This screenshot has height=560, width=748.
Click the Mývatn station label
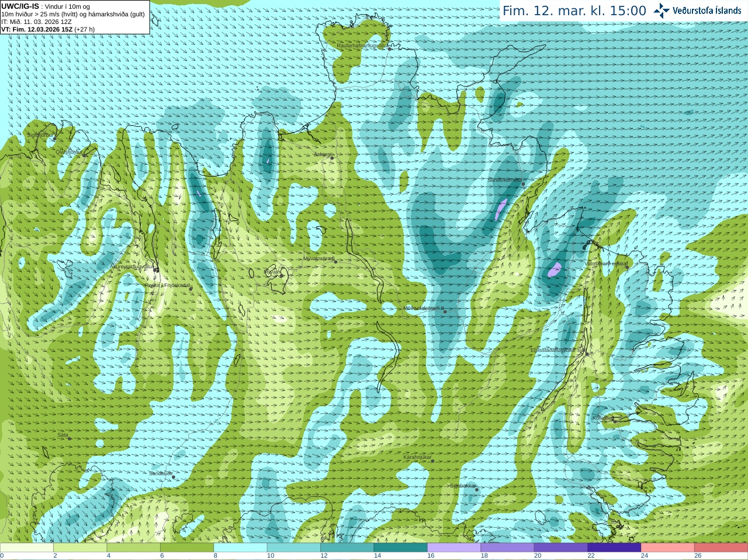coord(272,272)
